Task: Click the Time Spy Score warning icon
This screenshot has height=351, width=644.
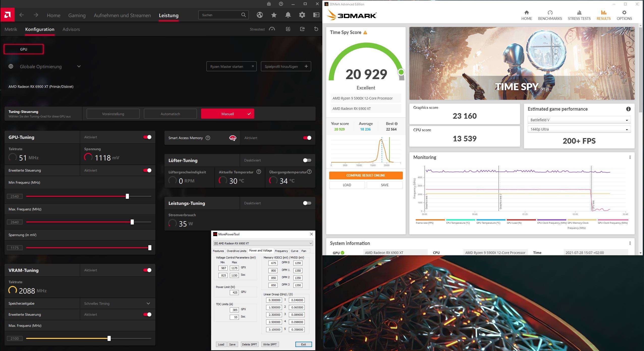Action: click(x=365, y=33)
